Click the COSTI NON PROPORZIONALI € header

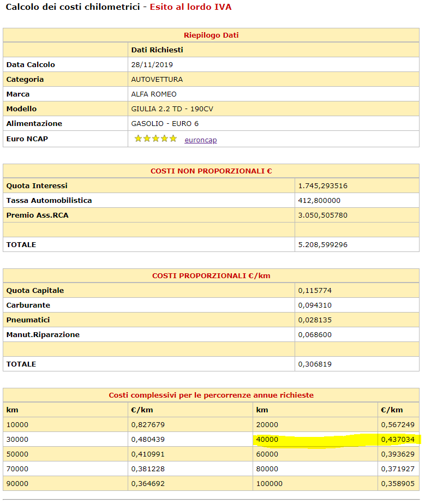[x=211, y=171]
